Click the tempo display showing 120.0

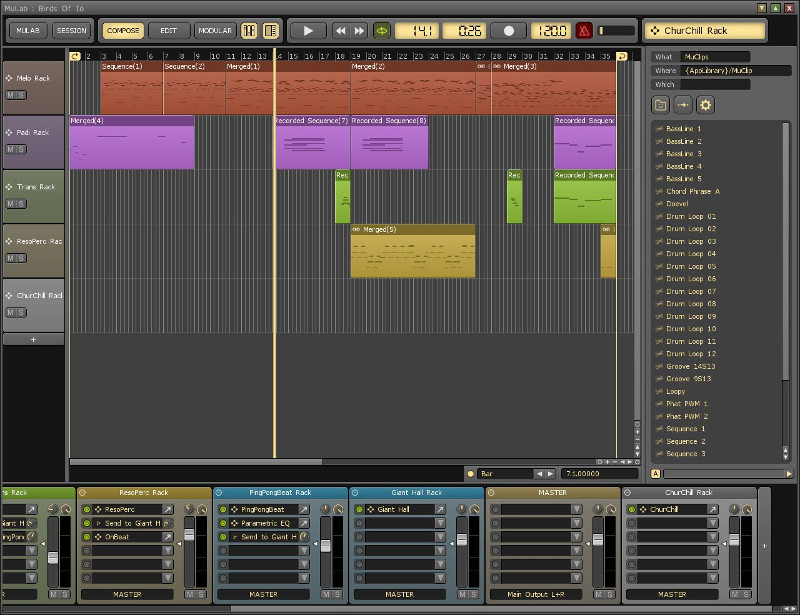[552, 31]
